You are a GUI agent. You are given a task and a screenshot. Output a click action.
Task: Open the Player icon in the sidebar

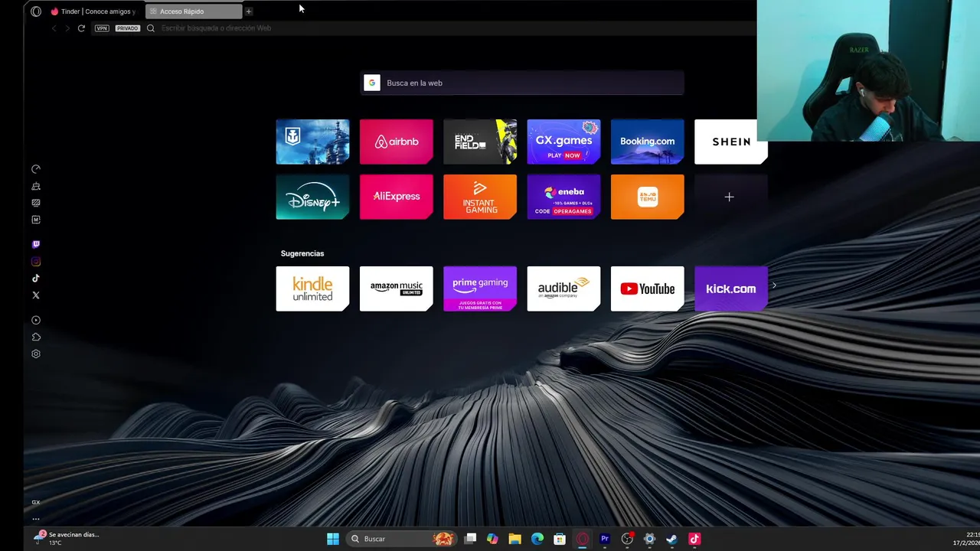tap(36, 321)
